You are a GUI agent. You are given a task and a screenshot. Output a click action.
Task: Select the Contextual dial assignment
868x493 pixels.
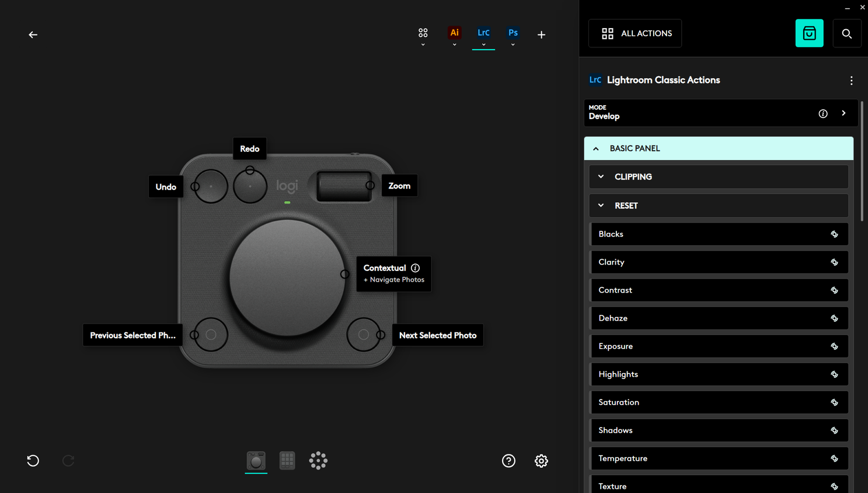[x=394, y=273]
